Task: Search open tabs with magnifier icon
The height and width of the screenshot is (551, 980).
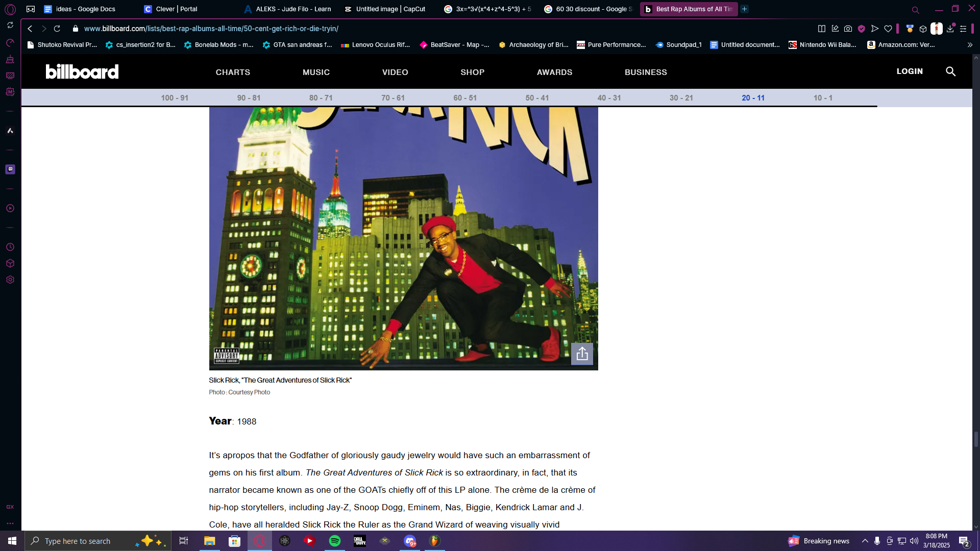Action: click(916, 10)
